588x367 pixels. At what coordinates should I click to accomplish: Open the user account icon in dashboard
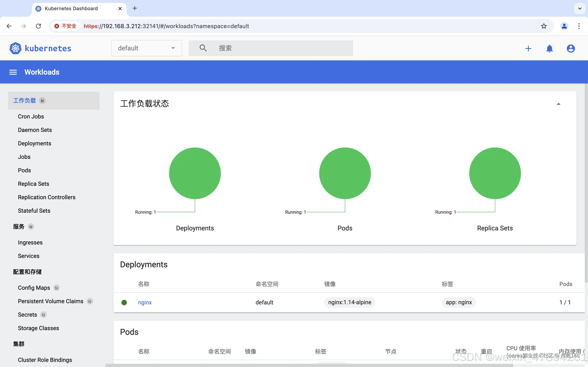coord(570,49)
